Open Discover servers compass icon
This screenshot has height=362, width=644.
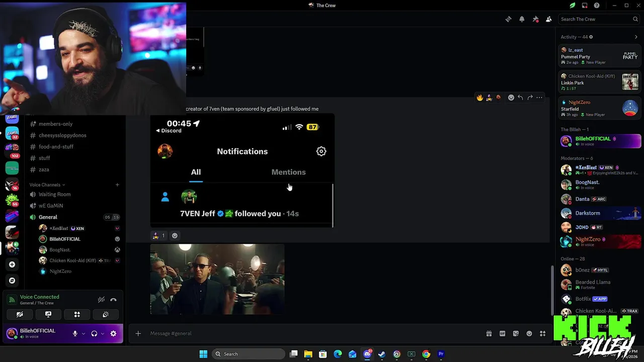click(x=12, y=281)
